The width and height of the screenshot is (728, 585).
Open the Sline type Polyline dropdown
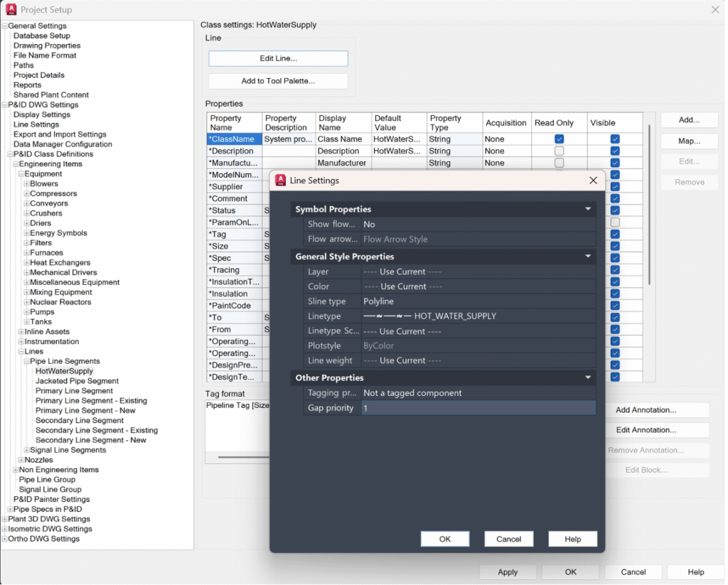pyautogui.click(x=478, y=301)
